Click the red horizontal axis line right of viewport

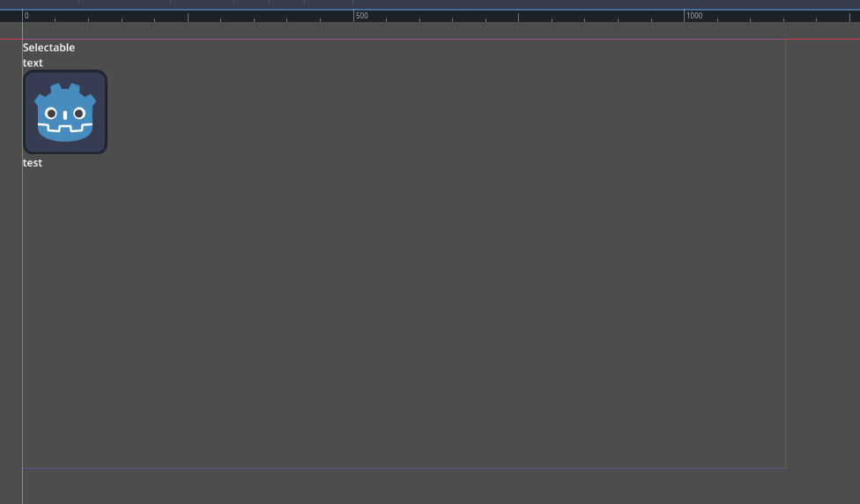pos(823,39)
